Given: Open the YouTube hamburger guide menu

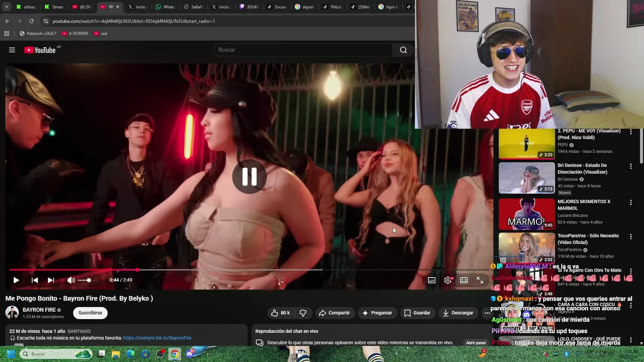Looking at the screenshot, I should [x=12, y=50].
